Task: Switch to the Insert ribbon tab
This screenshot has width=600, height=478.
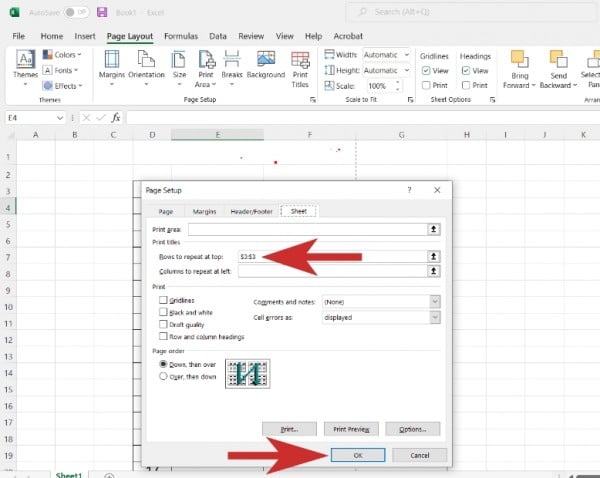Action: (85, 36)
